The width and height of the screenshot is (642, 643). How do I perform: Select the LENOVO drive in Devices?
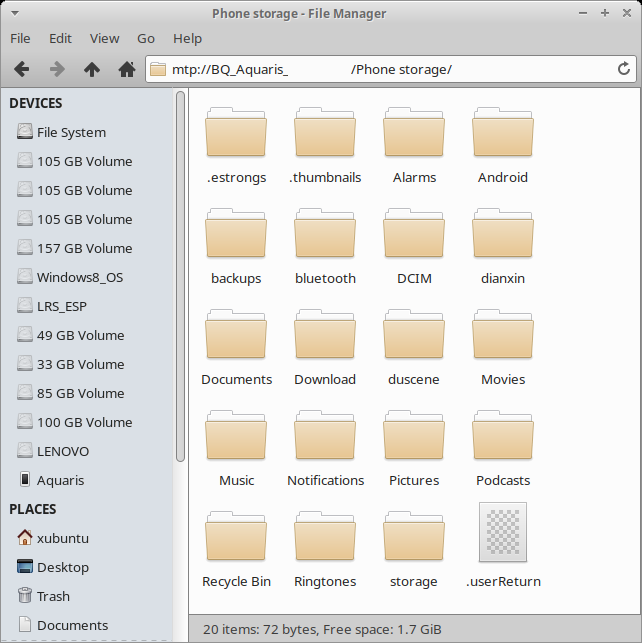[62, 451]
